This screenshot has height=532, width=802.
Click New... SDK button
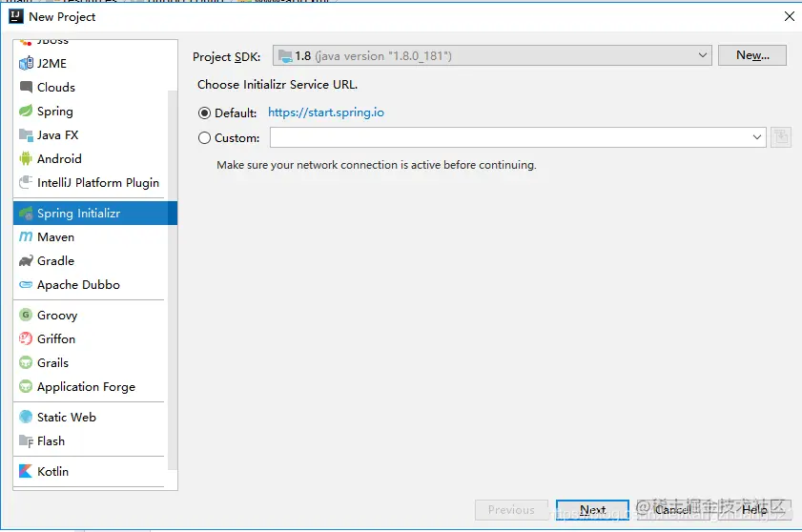tap(752, 55)
